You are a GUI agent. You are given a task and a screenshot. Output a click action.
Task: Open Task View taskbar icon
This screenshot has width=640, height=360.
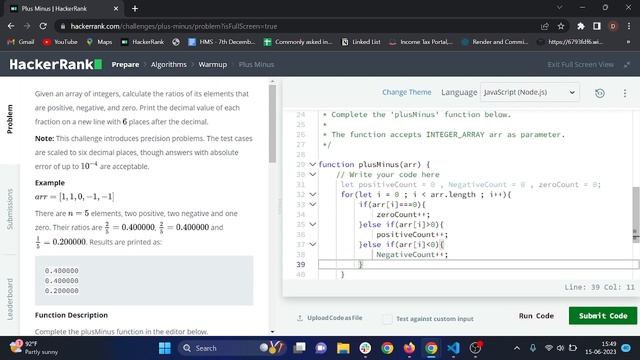tap(299, 348)
